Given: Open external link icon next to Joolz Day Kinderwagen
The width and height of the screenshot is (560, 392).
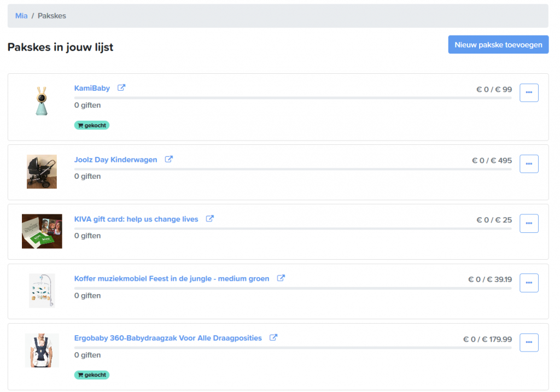Looking at the screenshot, I should tap(168, 159).
